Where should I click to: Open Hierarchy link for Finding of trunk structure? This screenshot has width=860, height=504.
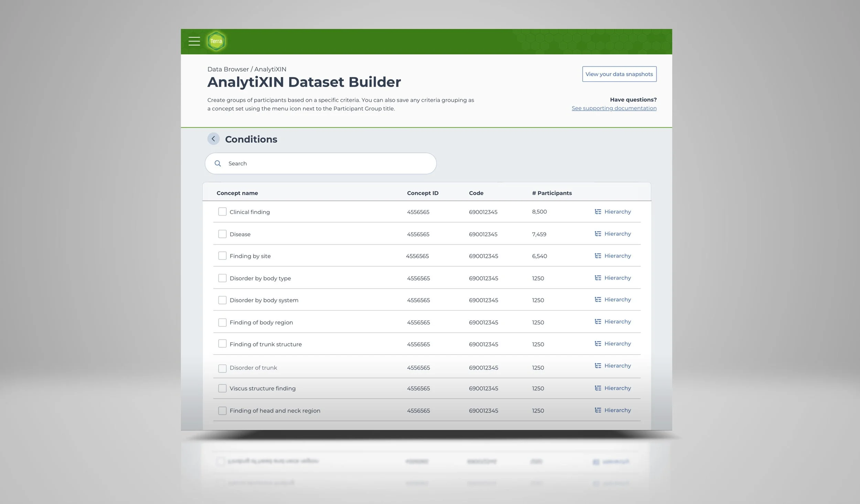617,344
